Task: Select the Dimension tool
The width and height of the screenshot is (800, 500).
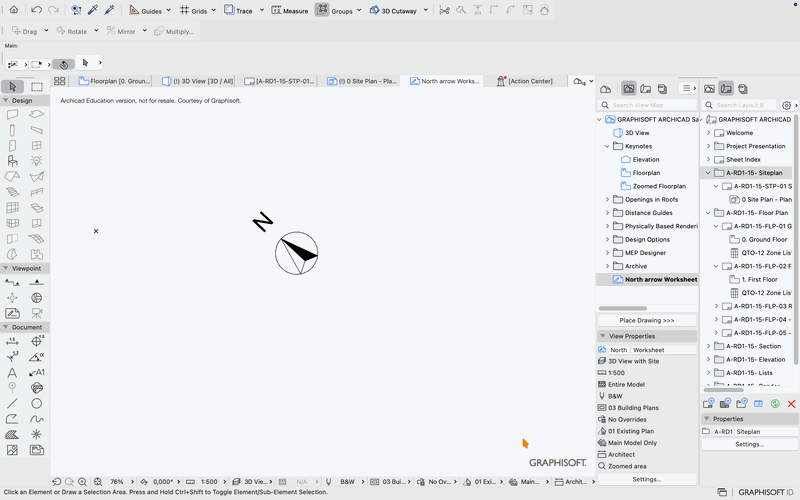Action: [12, 341]
